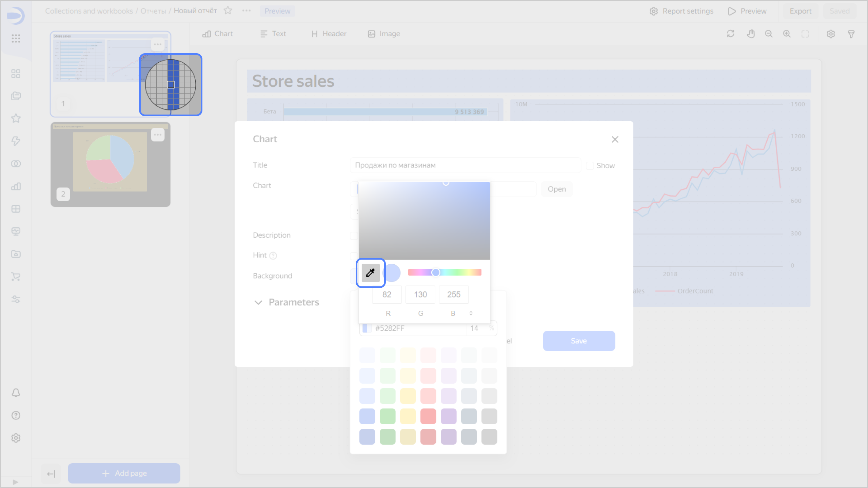
Task: Open the shopping cart icon in the sidebar
Action: 16,277
